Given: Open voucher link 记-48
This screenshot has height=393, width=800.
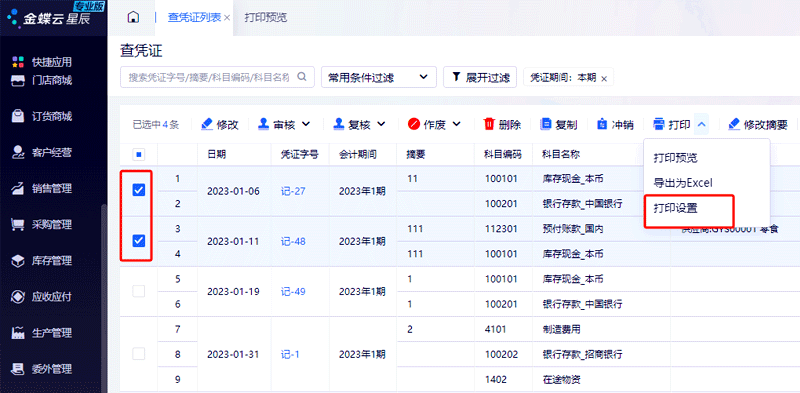Looking at the screenshot, I should [x=293, y=241].
